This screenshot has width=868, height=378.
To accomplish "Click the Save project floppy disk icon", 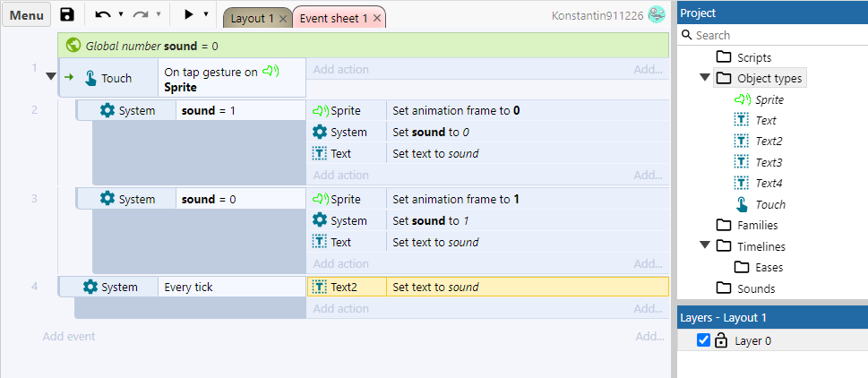I will click(67, 15).
